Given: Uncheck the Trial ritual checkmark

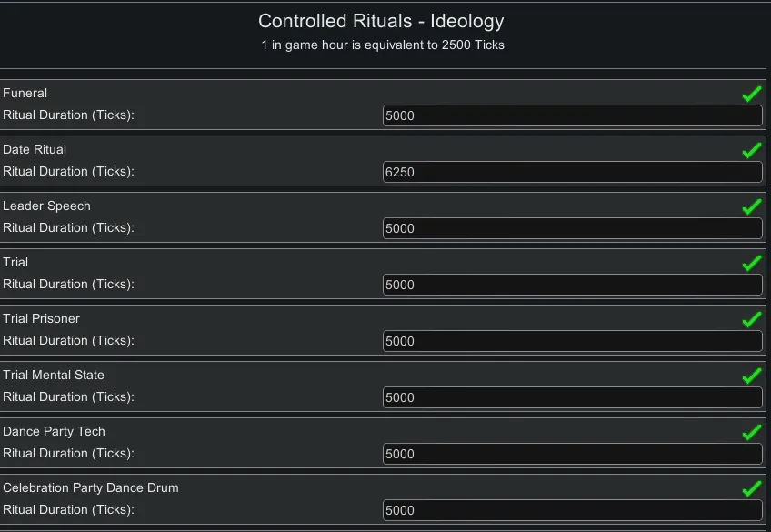Looking at the screenshot, I should coord(751,263).
